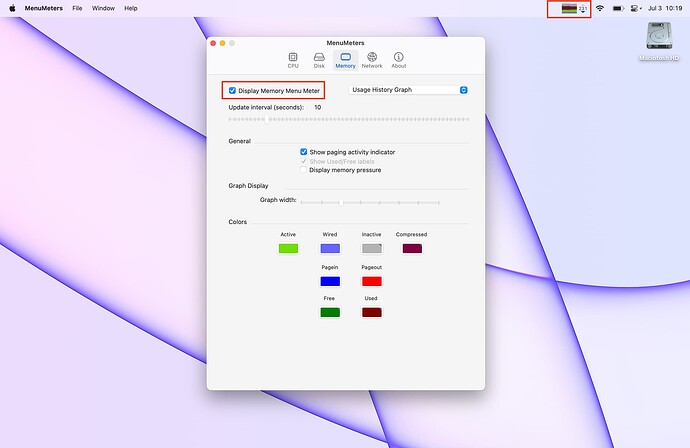Pick the Inactive gray color swatch

[372, 249]
